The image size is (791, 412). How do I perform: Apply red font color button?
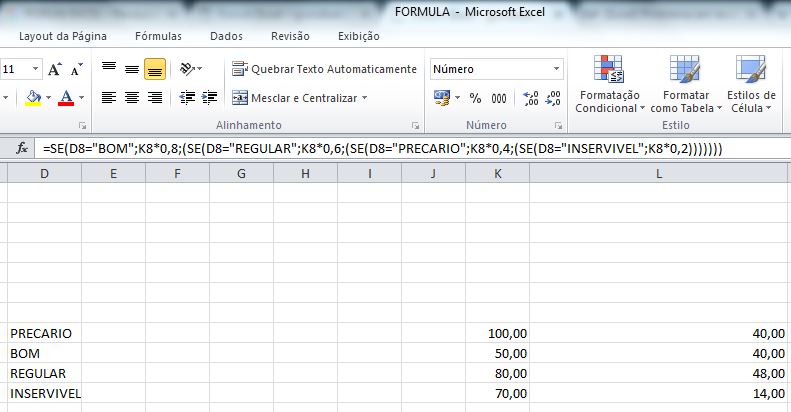coord(66,97)
